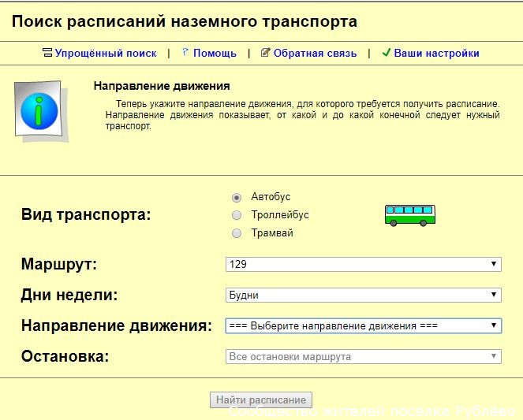Click the green bus picture
This screenshot has height=420, width=523.
point(409,214)
